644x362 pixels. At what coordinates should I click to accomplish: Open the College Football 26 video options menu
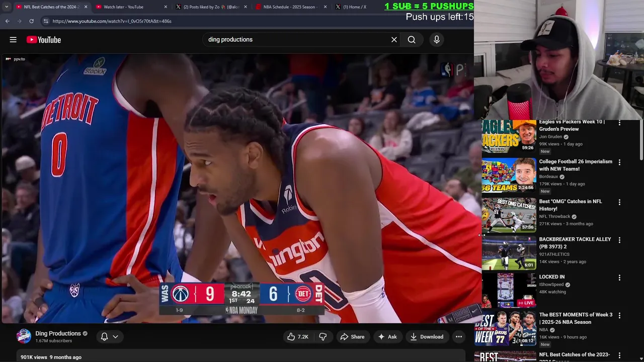[x=619, y=162]
